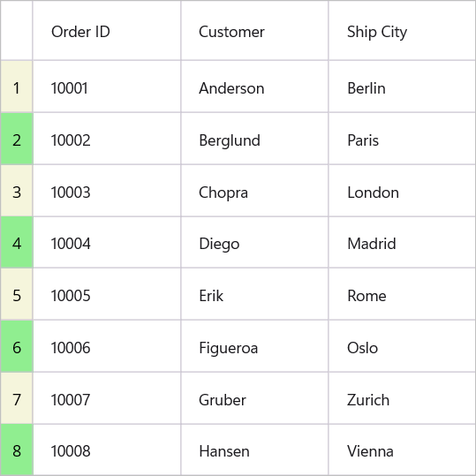Select the Vienna ship city cell

click(x=402, y=450)
